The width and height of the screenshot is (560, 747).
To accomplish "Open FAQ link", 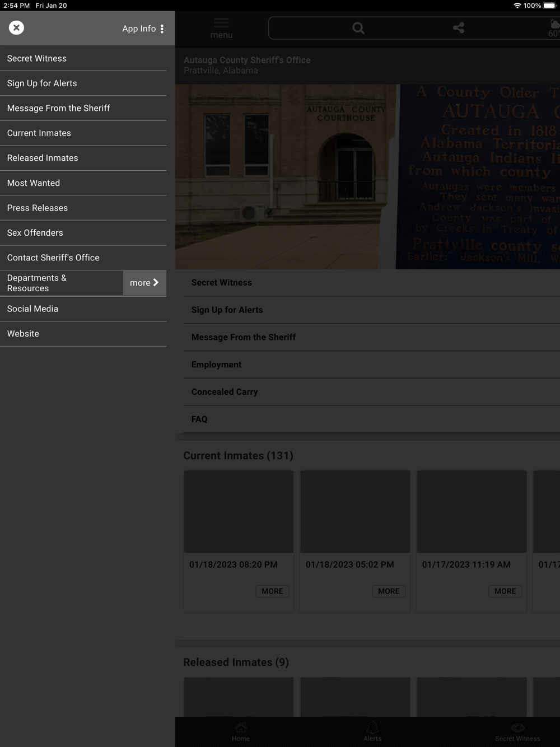I will (371, 419).
